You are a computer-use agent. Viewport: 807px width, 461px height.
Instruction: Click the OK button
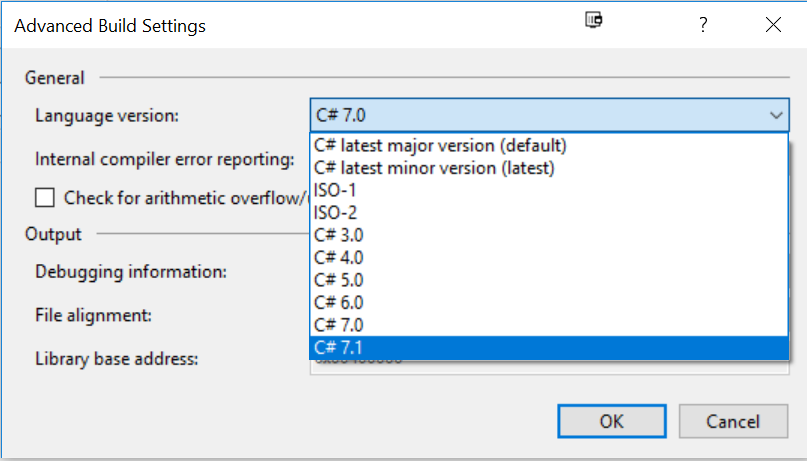point(612,421)
